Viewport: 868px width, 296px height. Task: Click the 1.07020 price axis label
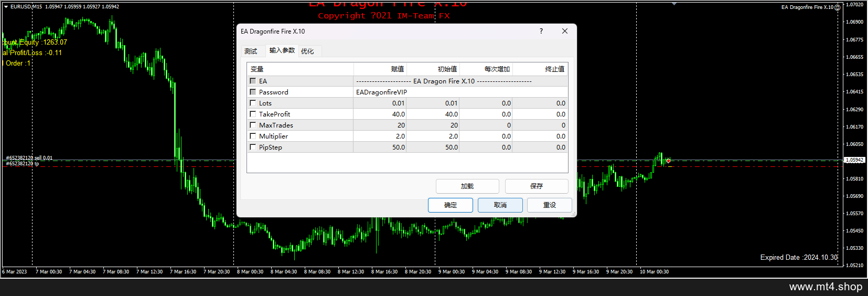pos(854,4)
